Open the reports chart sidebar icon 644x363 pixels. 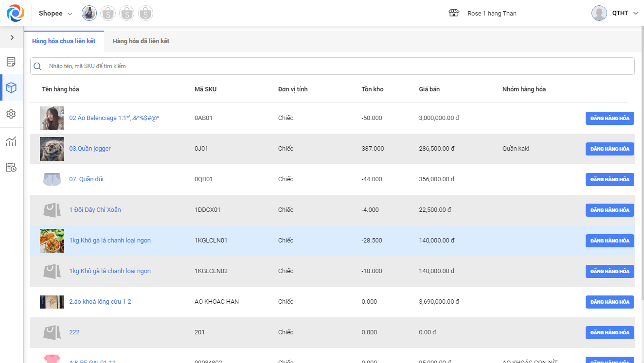(x=11, y=141)
